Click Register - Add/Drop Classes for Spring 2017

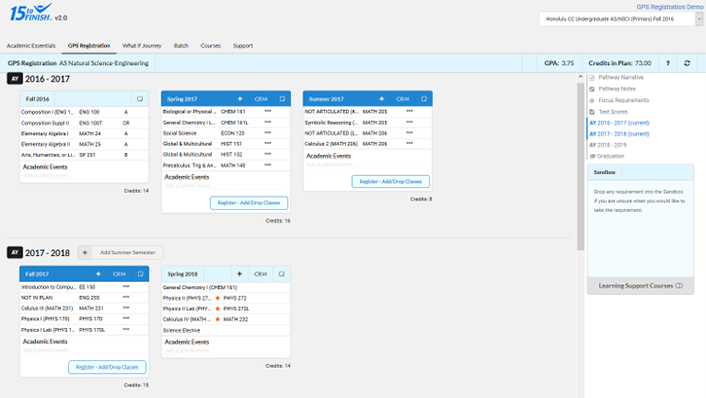249,203
